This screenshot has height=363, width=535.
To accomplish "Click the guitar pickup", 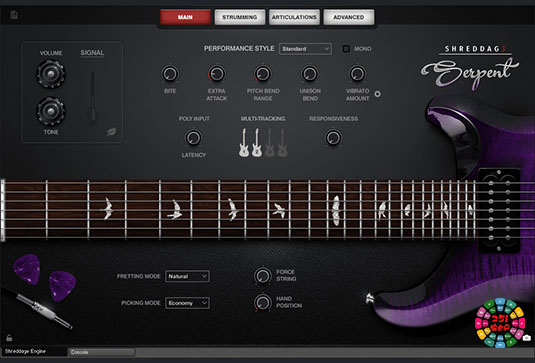I will pos(499,210).
